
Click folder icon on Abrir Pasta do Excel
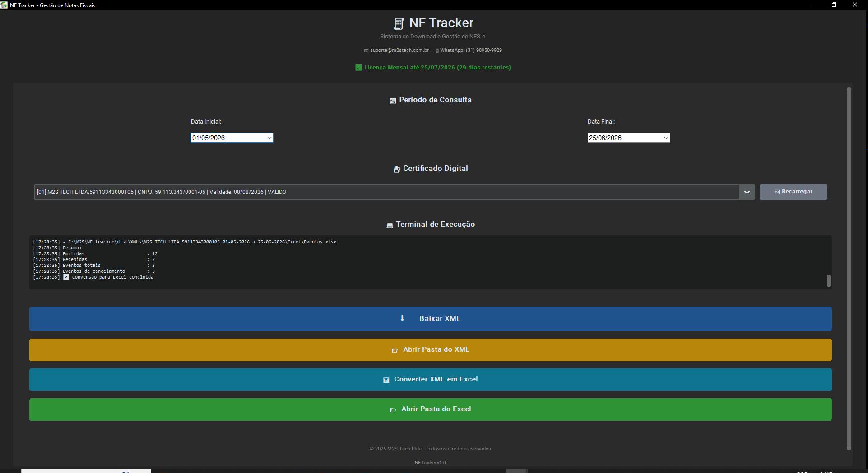(x=393, y=410)
